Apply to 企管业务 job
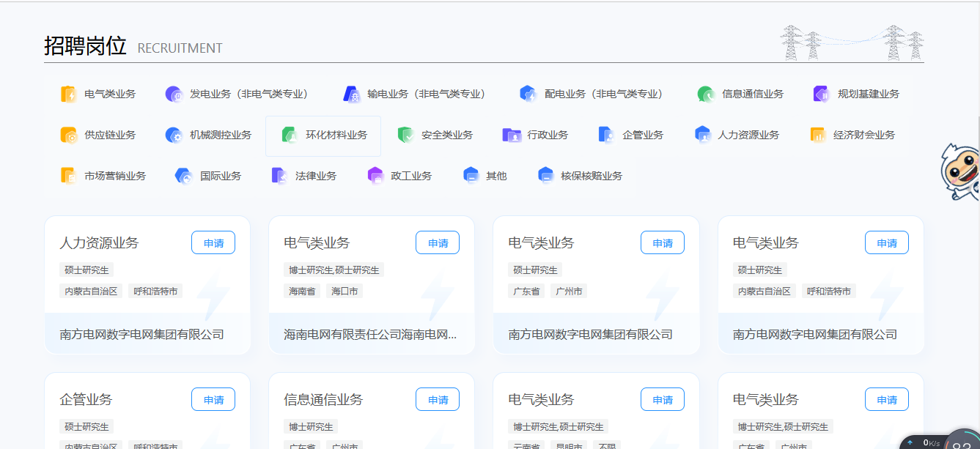 [x=213, y=399]
